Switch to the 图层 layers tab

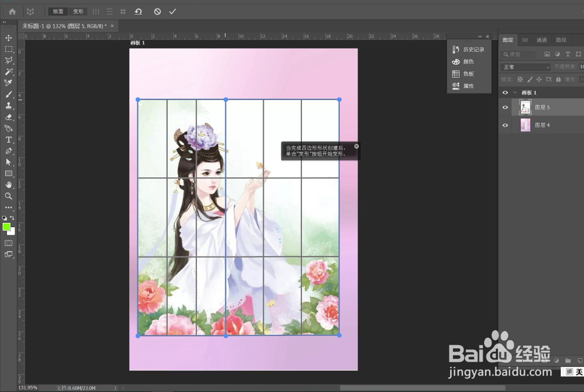click(508, 40)
